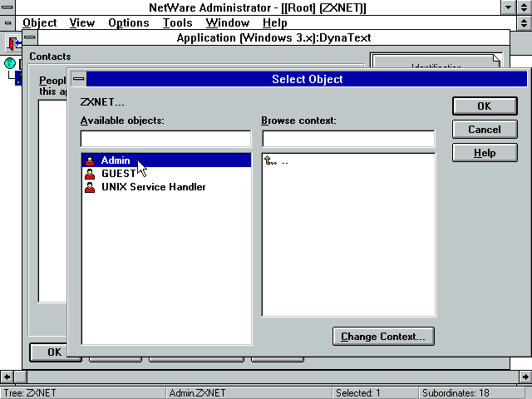Click the Available objects filter field
Screen dimensions: 532x399
coord(166,139)
